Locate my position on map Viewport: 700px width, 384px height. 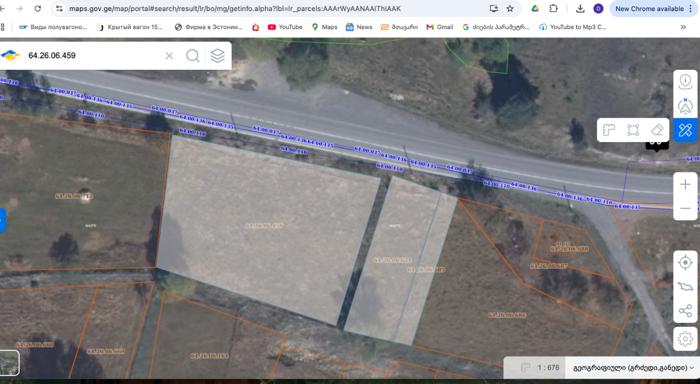tap(685, 263)
